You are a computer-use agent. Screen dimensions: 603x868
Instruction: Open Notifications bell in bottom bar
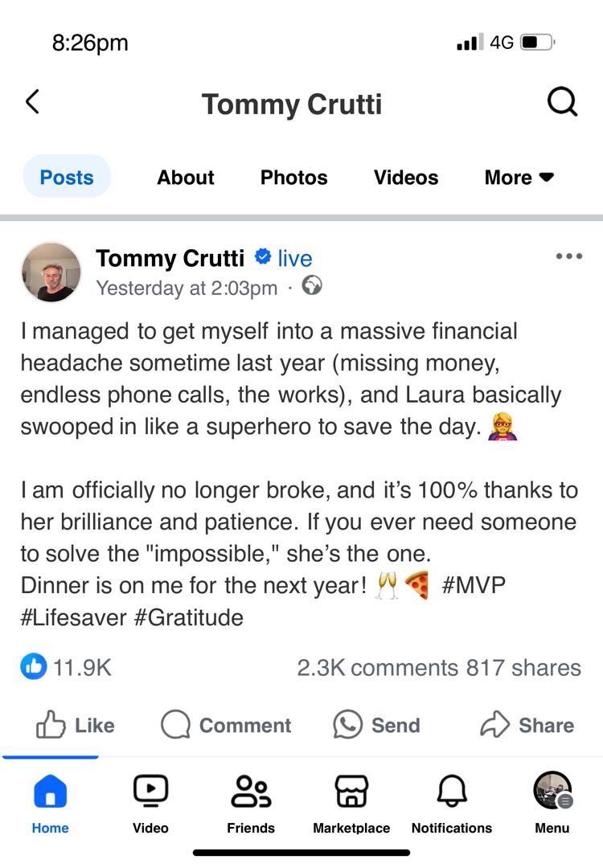tap(452, 801)
